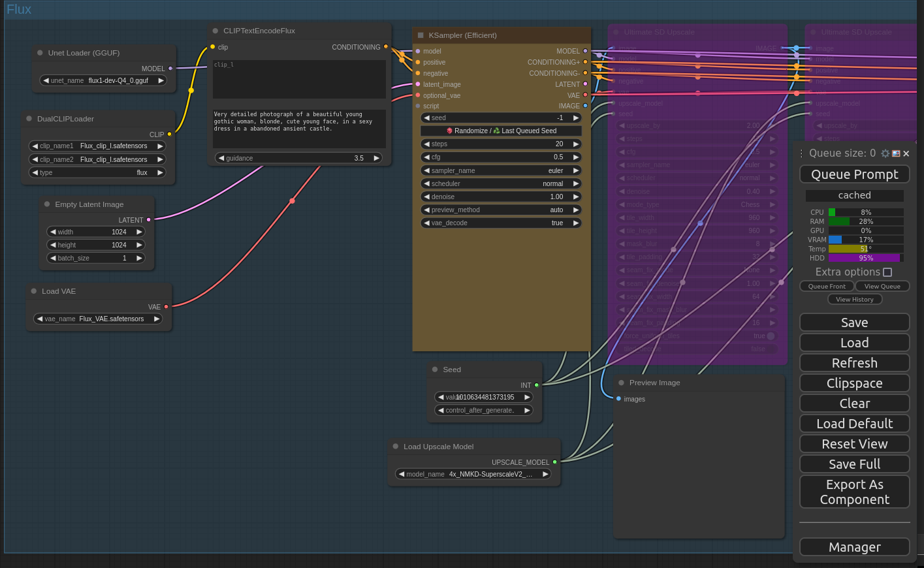Increase width value with its right arrow

[139, 232]
